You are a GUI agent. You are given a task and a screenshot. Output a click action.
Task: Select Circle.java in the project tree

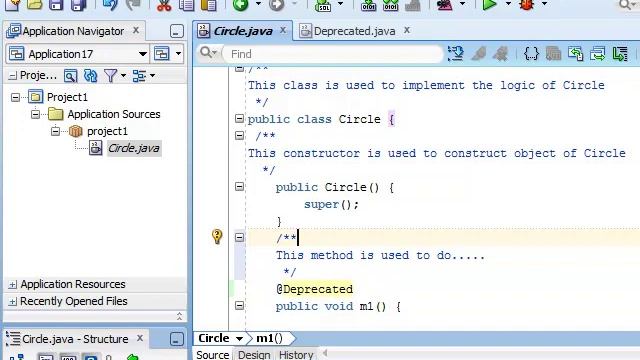[134, 148]
